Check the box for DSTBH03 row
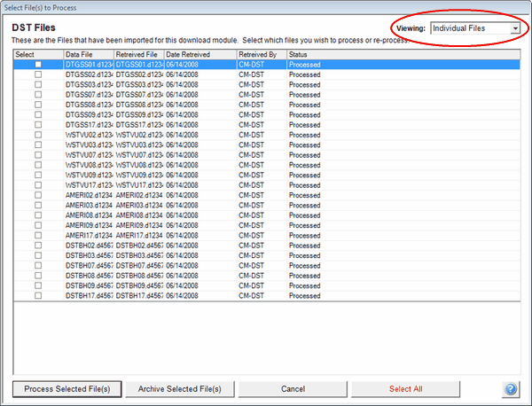Image resolution: width=532 pixels, height=406 pixels. click(x=38, y=255)
